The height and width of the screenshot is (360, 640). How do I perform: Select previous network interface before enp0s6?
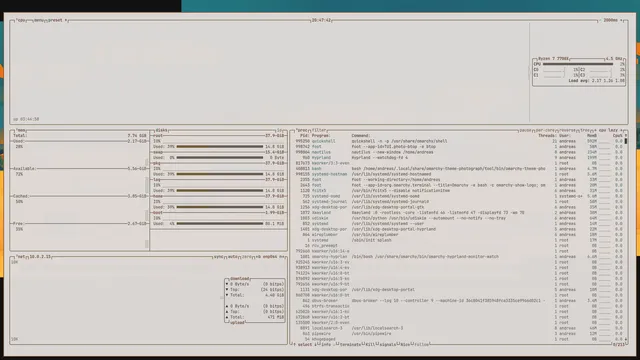(x=258, y=257)
